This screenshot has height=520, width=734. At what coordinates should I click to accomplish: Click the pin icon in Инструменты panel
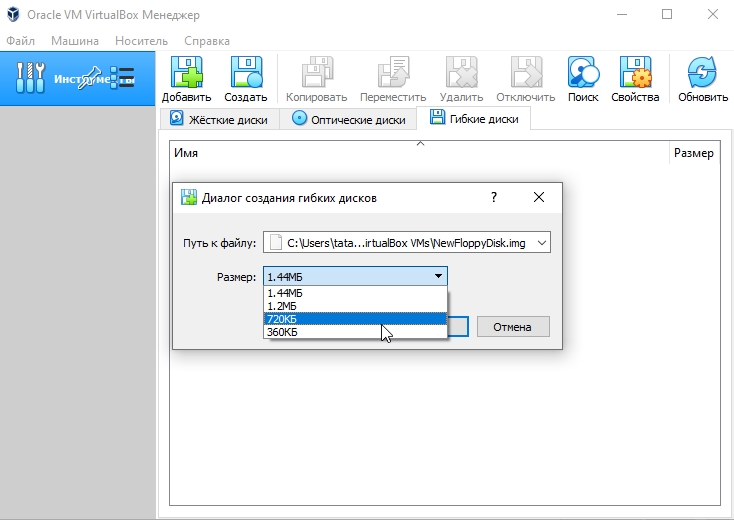(89, 78)
